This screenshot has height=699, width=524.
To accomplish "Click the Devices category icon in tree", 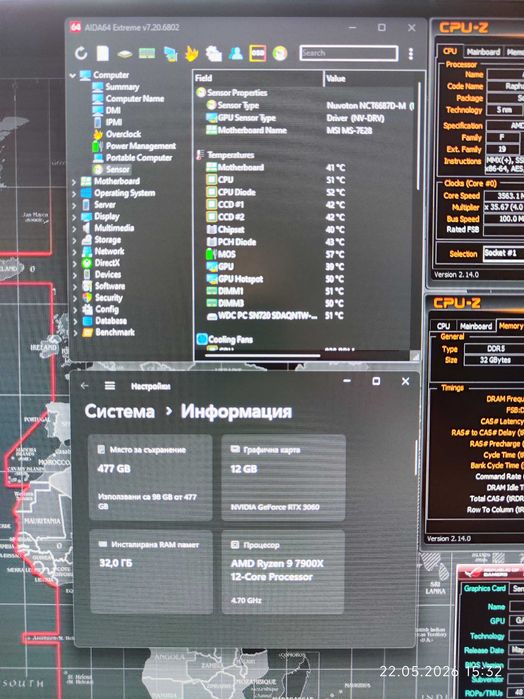I will click(x=87, y=275).
